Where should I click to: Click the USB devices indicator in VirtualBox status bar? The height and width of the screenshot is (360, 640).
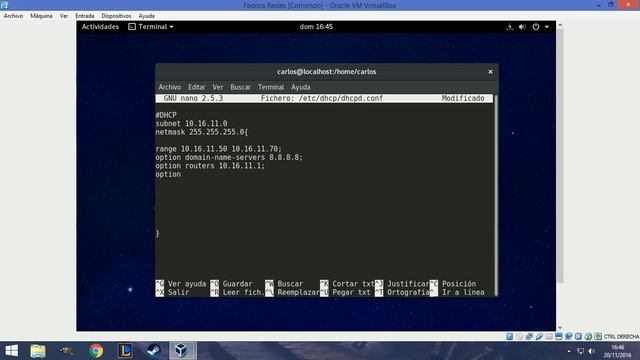539,336
